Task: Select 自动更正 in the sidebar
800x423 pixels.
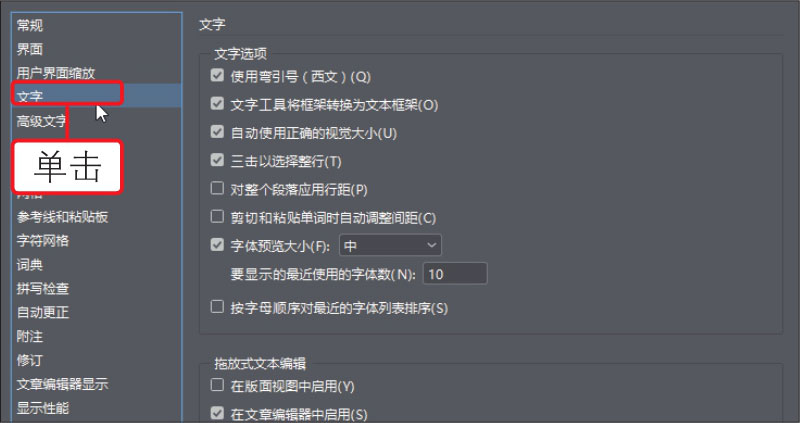Action: tap(43, 313)
